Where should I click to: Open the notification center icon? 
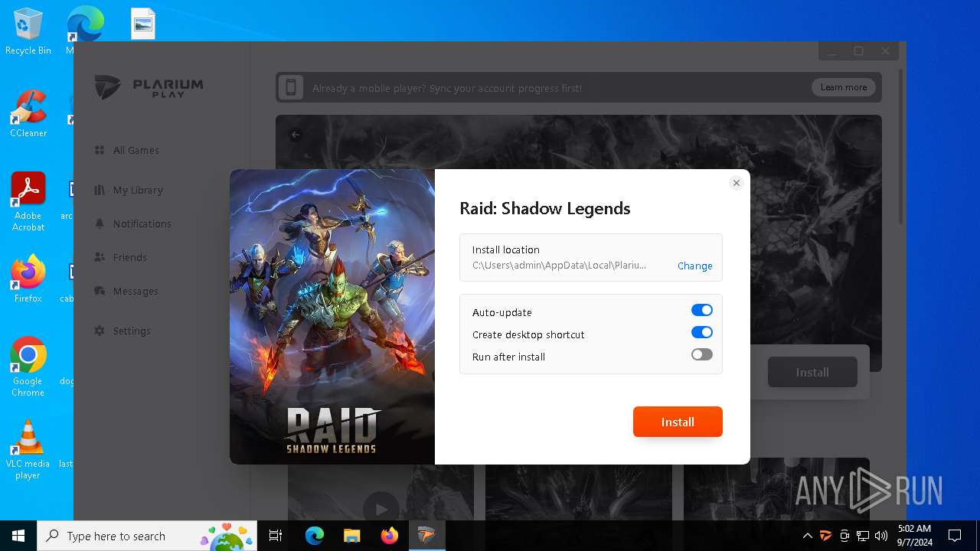tap(955, 536)
